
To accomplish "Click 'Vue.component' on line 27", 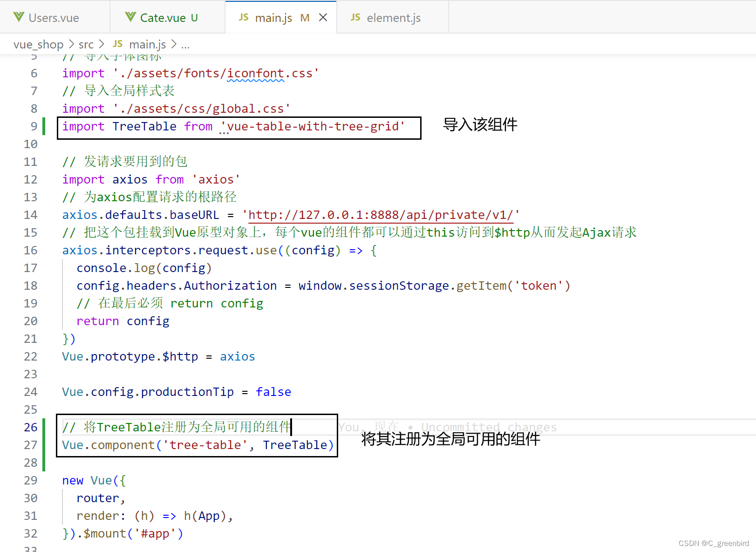I will (x=109, y=445).
